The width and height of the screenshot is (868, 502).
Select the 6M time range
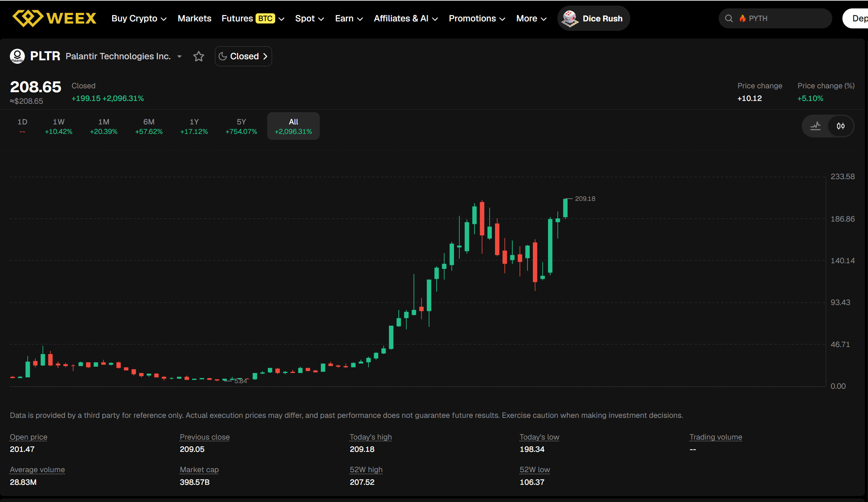(x=149, y=126)
